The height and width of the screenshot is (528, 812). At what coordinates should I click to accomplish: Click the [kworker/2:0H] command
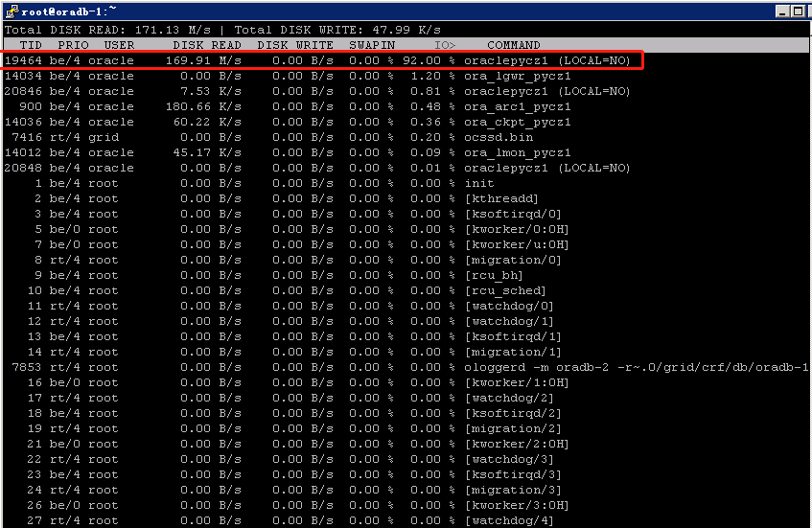(518, 444)
